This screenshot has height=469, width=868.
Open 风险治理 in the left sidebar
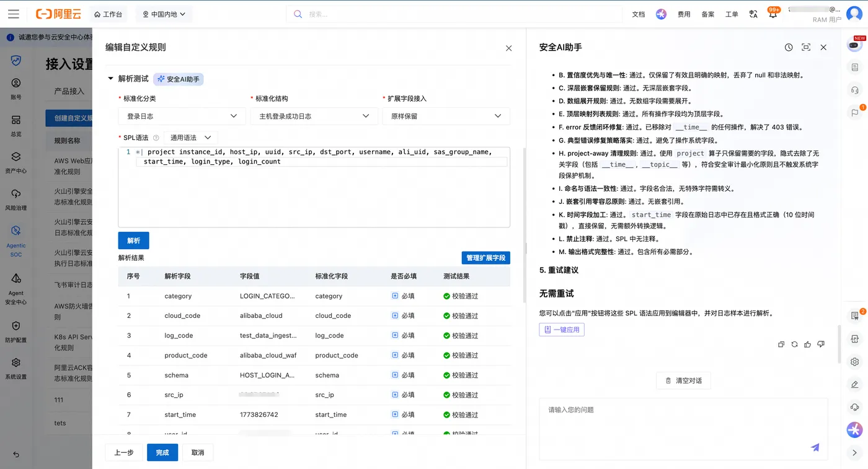(x=16, y=199)
